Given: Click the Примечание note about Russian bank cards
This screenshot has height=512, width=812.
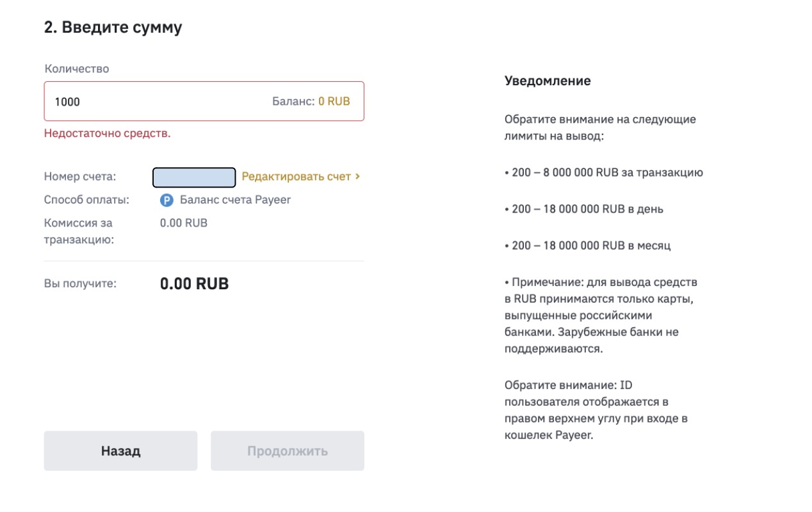Looking at the screenshot, I should pyautogui.click(x=601, y=316).
